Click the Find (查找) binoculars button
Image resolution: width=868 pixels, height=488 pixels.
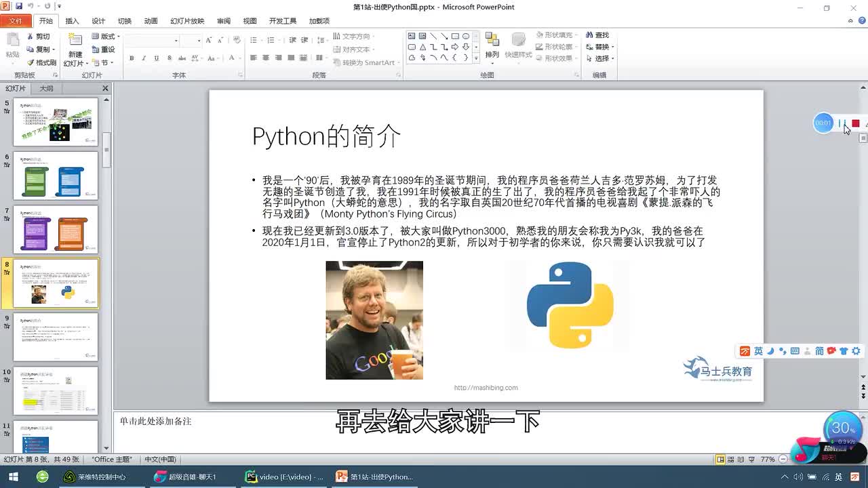[597, 35]
